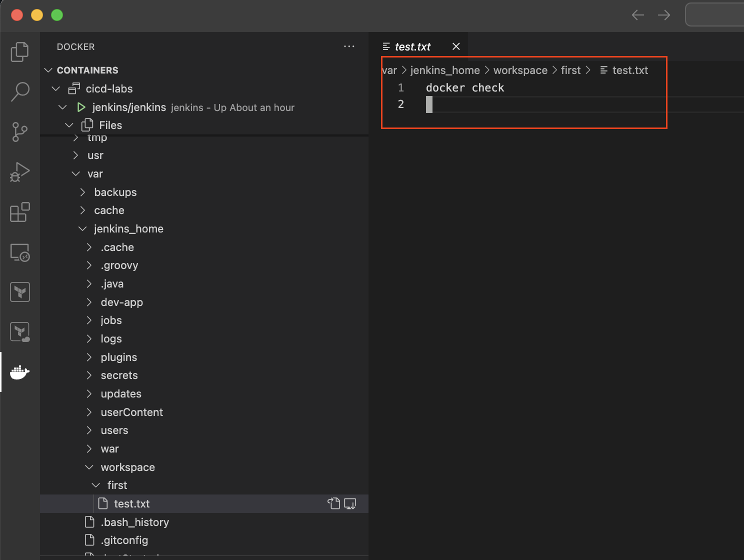Click the Files node icon
Screen dimensions: 744x560
click(x=87, y=124)
